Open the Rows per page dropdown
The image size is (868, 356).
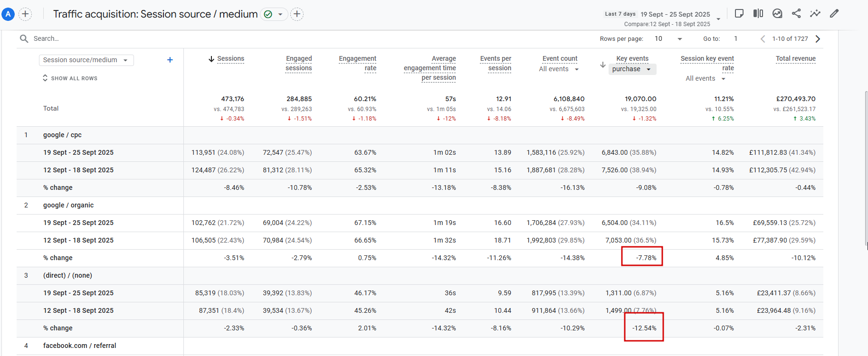click(x=668, y=38)
